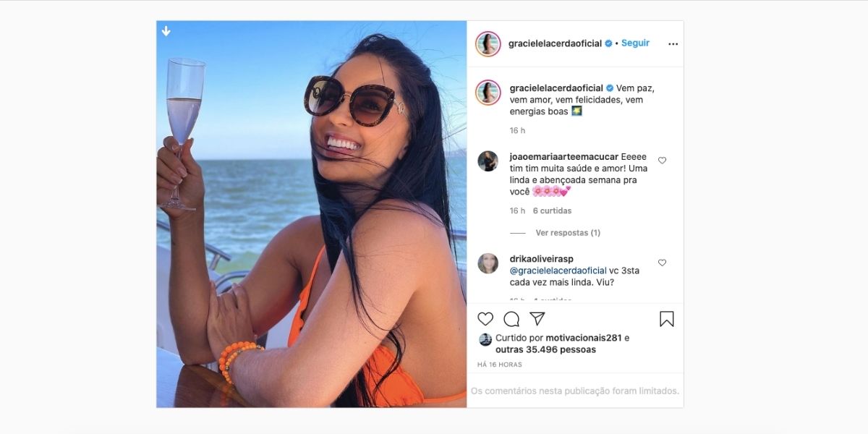Screen dimensions: 868x434
Task: Open the three-dot more options menu
Action: (673, 44)
